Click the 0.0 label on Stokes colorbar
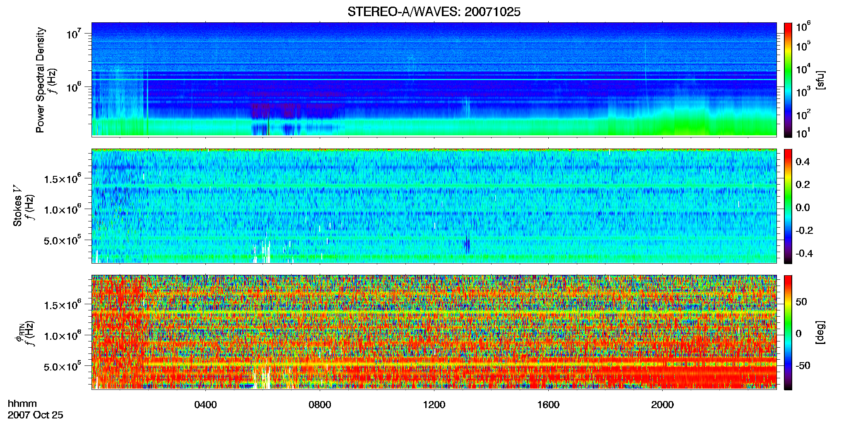This screenshot has height=447, width=868. tap(803, 207)
